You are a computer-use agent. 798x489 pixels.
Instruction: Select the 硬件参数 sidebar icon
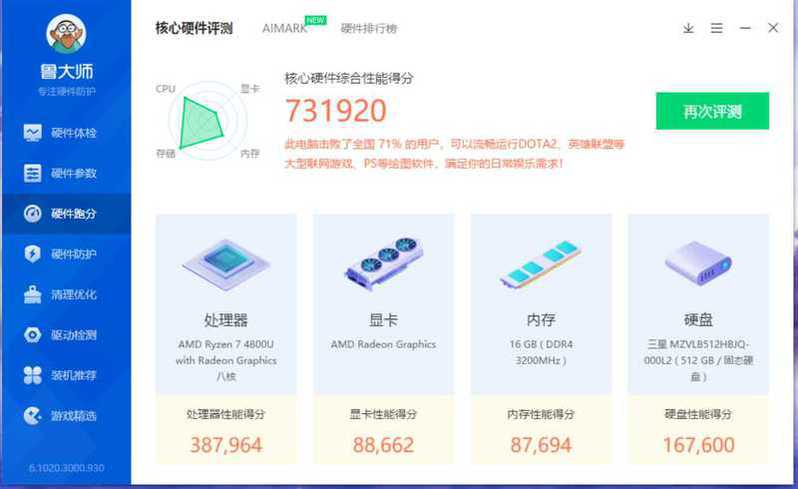33,173
